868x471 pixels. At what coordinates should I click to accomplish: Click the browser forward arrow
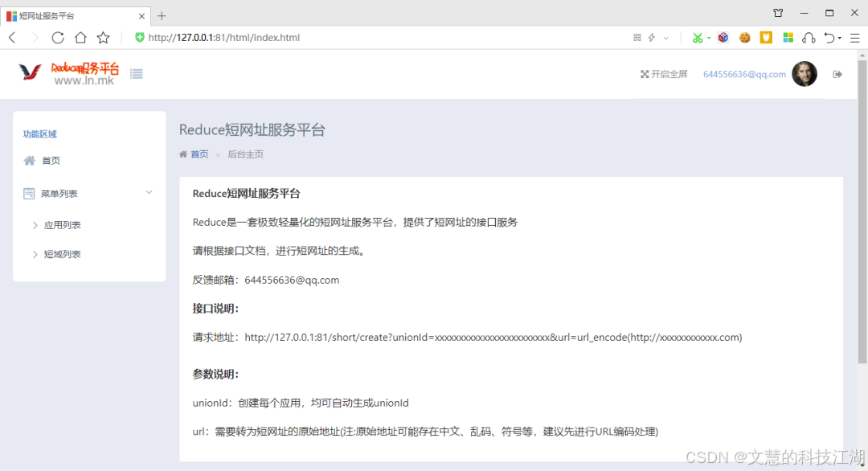coord(35,38)
